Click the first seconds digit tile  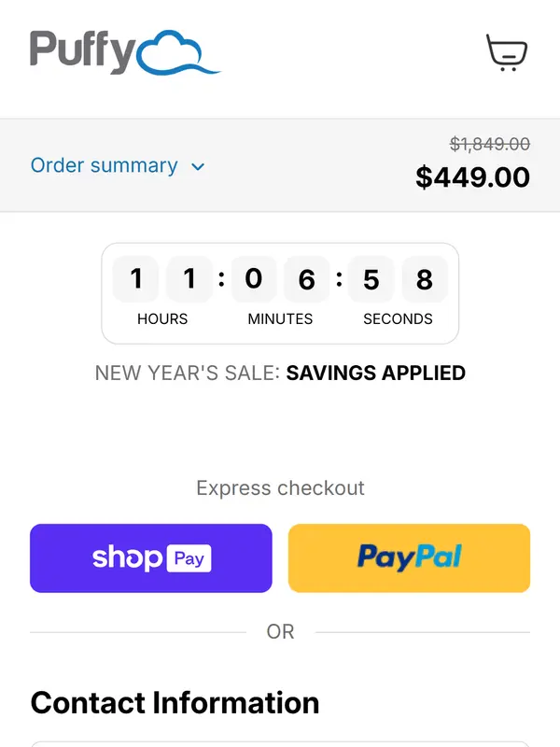pyautogui.click(x=371, y=279)
